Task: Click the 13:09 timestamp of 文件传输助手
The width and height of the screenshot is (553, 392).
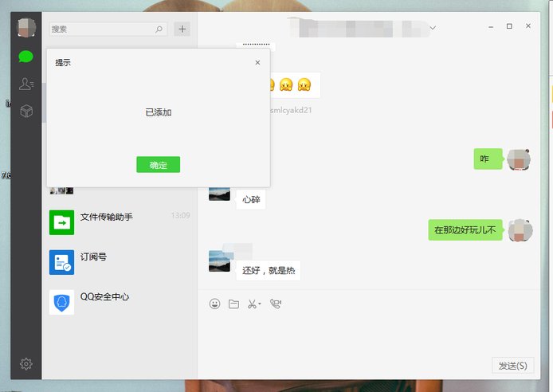Action: pyautogui.click(x=181, y=215)
